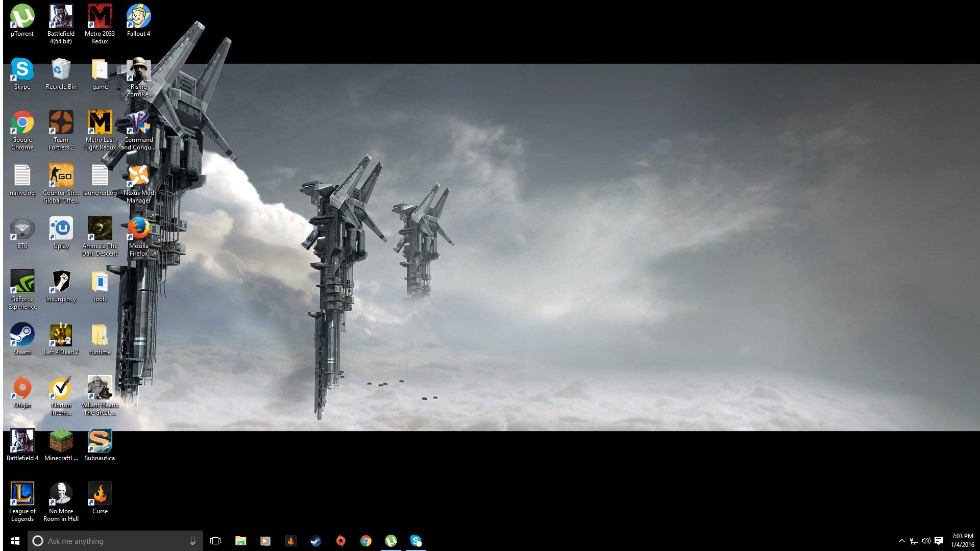Click the taskbar clock and date
The height and width of the screenshot is (551, 980).
(962, 541)
